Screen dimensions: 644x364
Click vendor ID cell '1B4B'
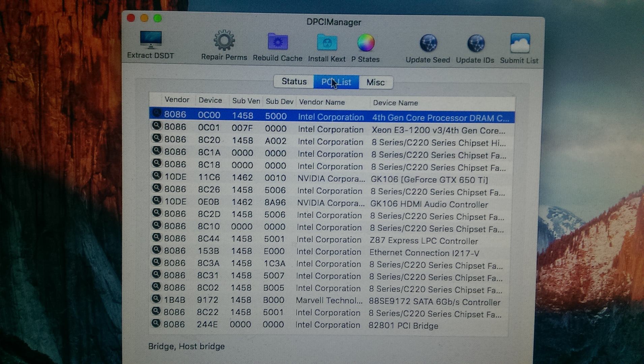[x=175, y=300]
